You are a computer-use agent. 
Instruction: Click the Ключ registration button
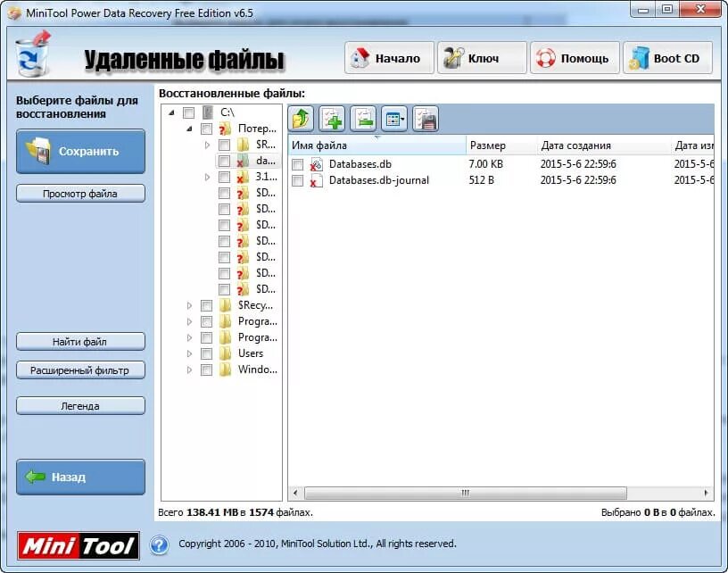(x=482, y=58)
